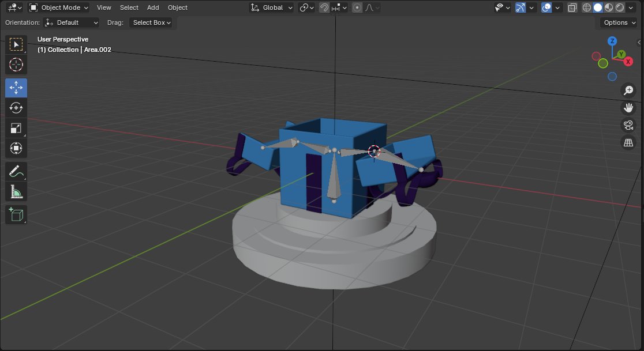
Task: Toggle proportional editing
Action: [357, 7]
